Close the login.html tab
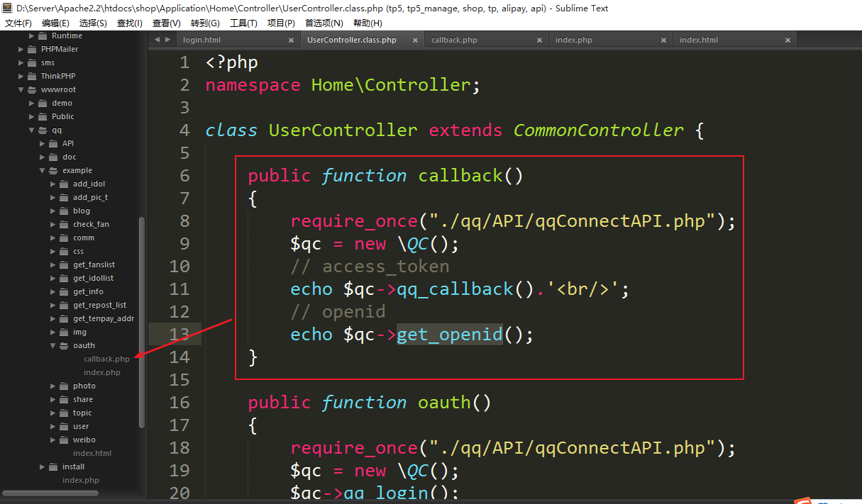Image resolution: width=862 pixels, height=504 pixels. [x=291, y=40]
